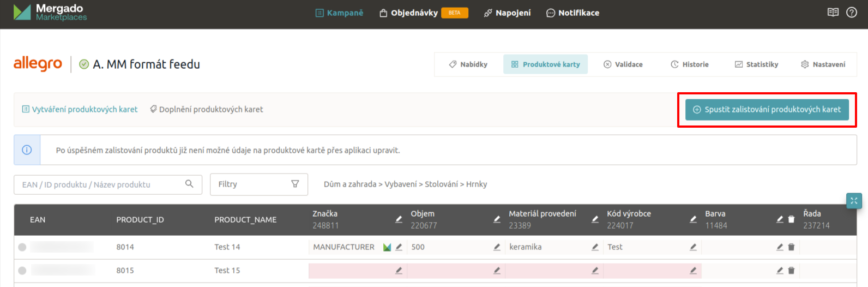Open the documentation book icon
The image size is (868, 287).
pyautogui.click(x=833, y=13)
